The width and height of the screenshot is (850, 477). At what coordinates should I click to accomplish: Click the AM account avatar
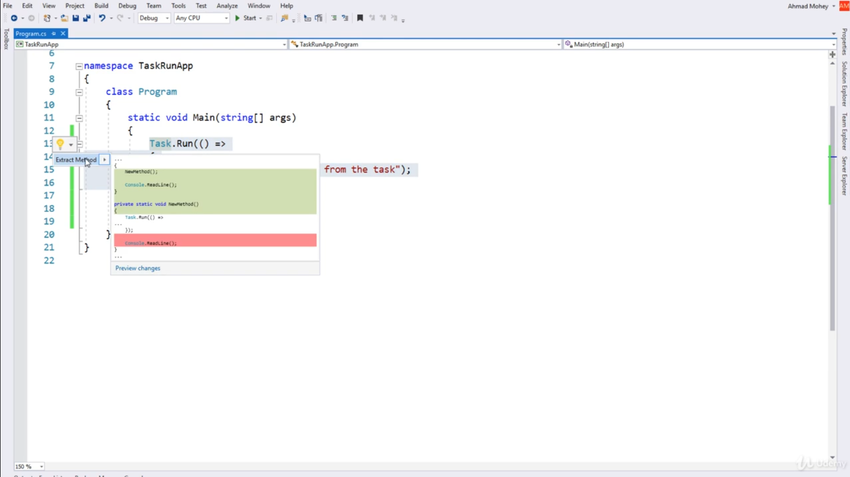(x=845, y=5)
